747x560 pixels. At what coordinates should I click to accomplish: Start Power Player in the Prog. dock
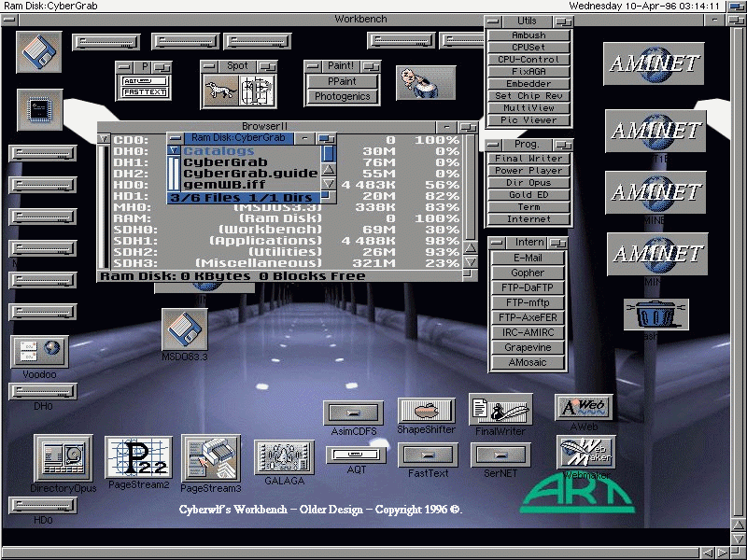pyautogui.click(x=529, y=171)
